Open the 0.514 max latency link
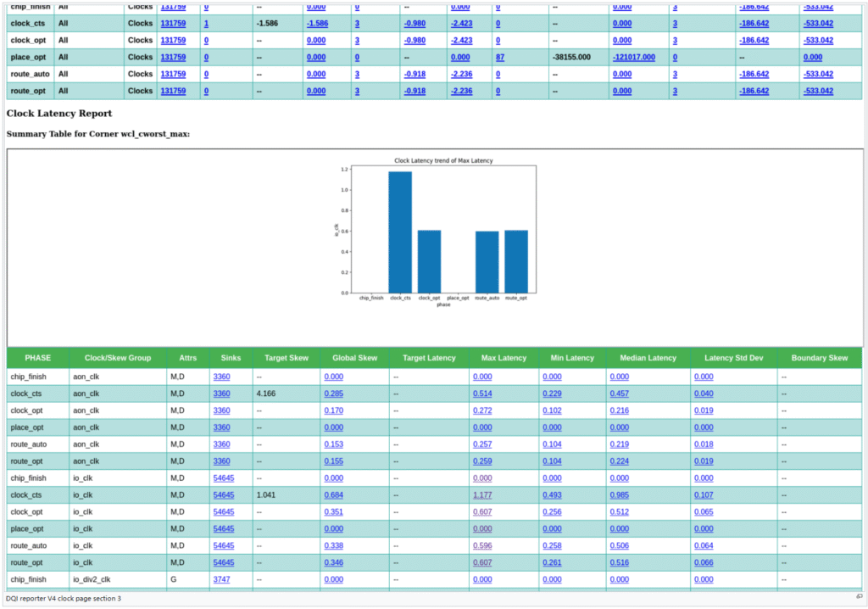 tap(482, 394)
